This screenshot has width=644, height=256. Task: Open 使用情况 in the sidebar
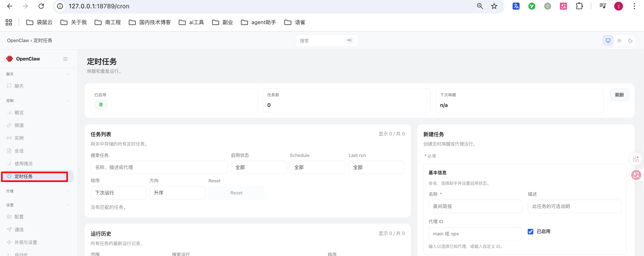point(37,164)
